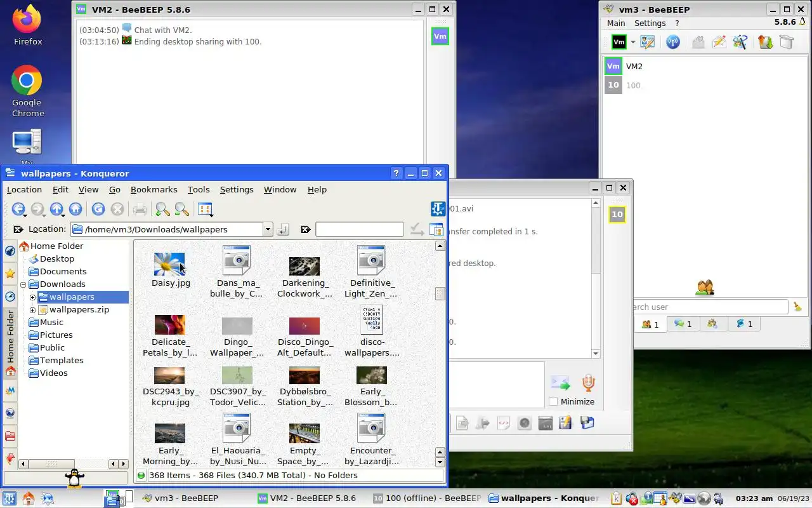812x508 pixels.
Task: Click the write message pencil icon in BeeBEEP
Action: point(719,42)
